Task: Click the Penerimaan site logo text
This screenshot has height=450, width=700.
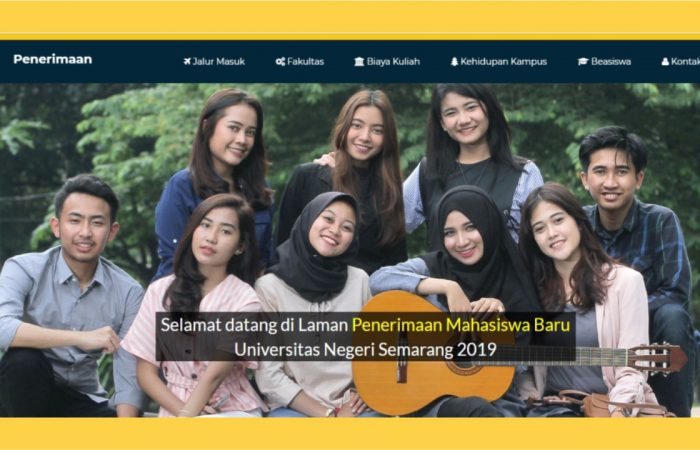Action: pyautogui.click(x=53, y=59)
